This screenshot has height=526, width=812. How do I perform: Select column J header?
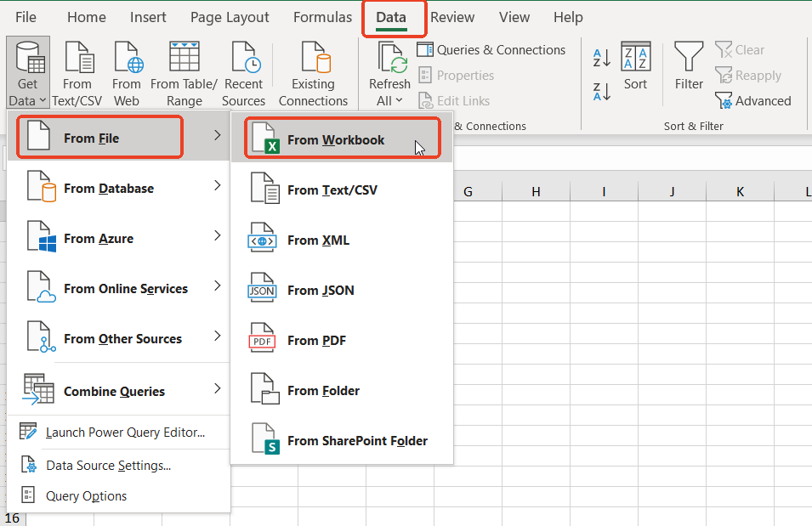pos(673,191)
